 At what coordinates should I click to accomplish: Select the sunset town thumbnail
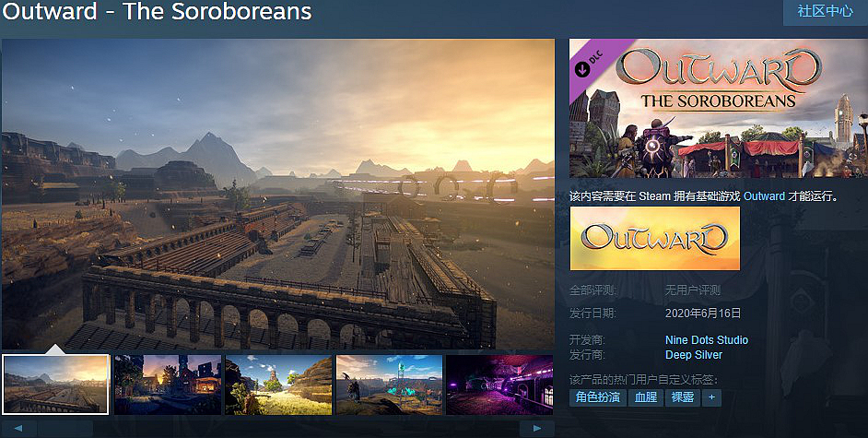(168, 385)
